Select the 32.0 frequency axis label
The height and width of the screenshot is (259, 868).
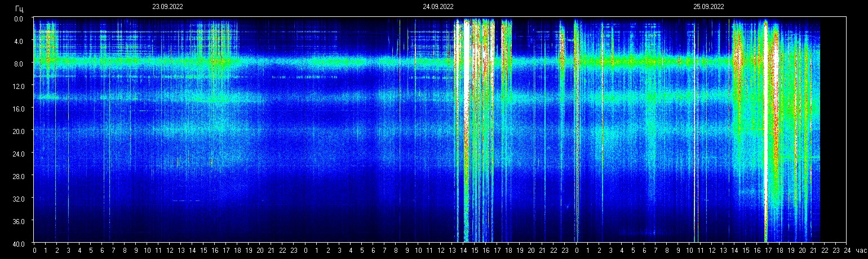[x=18, y=198]
